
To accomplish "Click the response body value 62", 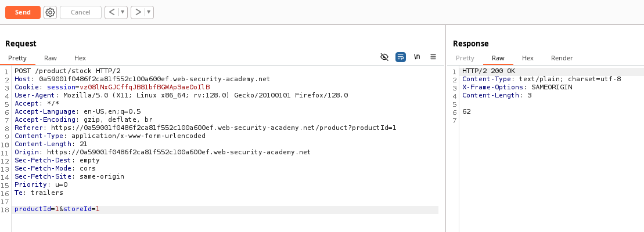I will pyautogui.click(x=466, y=111).
